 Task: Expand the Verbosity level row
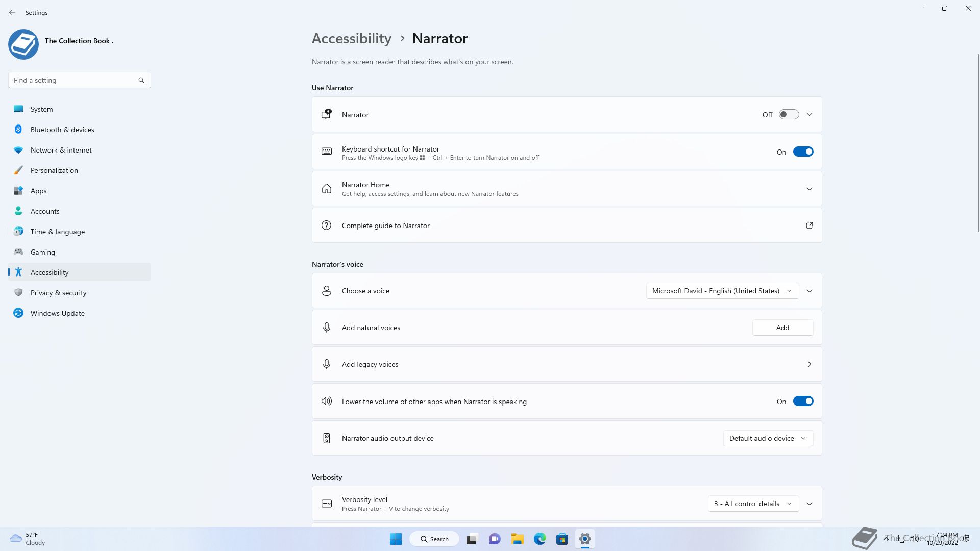coord(810,504)
